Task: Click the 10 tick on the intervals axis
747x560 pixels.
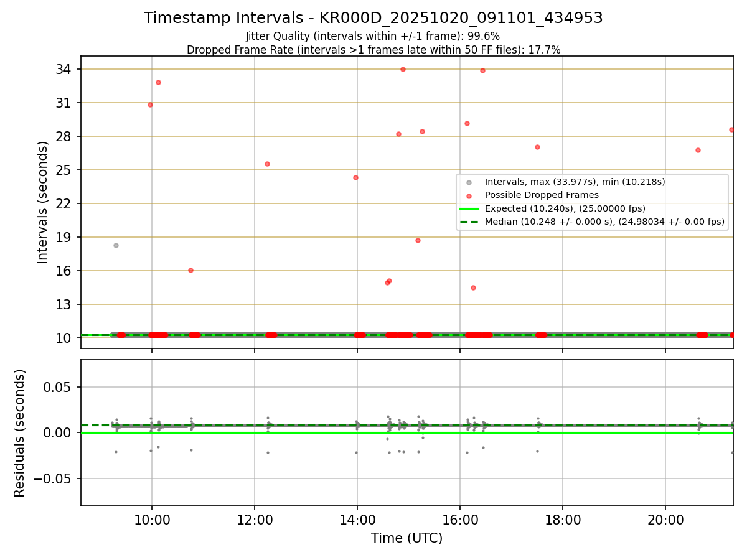Action: pos(64,338)
